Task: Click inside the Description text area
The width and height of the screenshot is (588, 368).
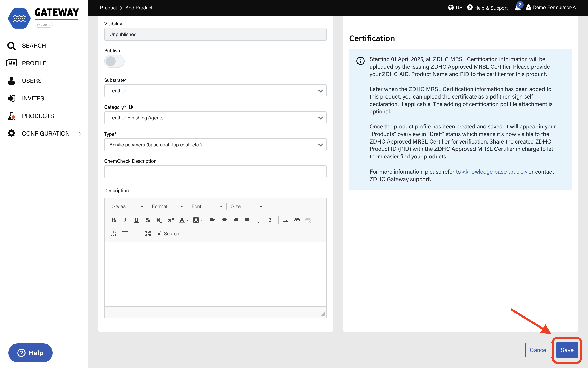Action: 215,274
